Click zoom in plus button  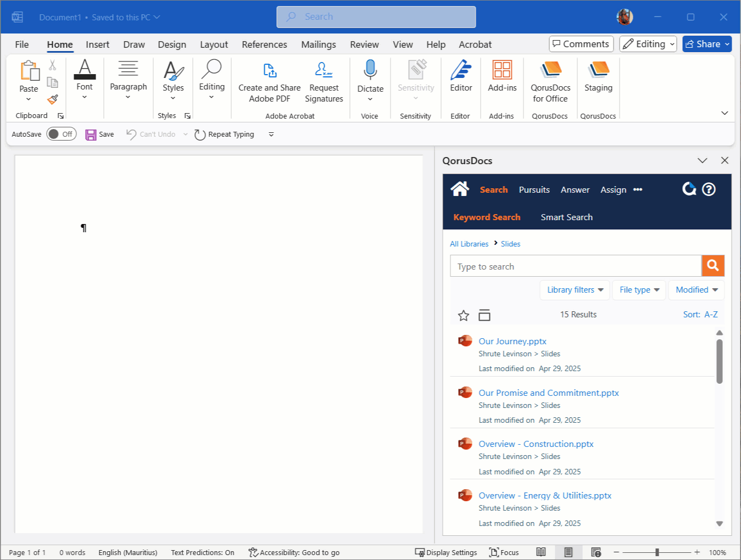point(697,552)
